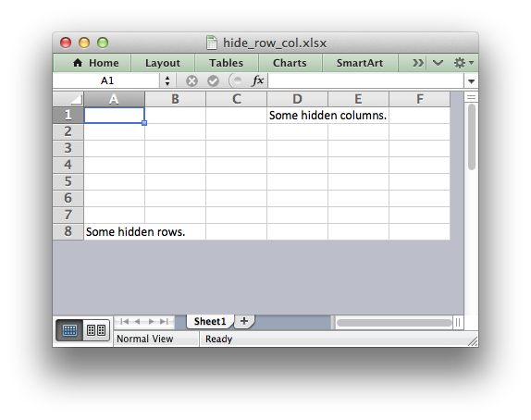Viewport: 531px width, 420px height.
Task: Open the fx formula builder
Action: coord(258,80)
